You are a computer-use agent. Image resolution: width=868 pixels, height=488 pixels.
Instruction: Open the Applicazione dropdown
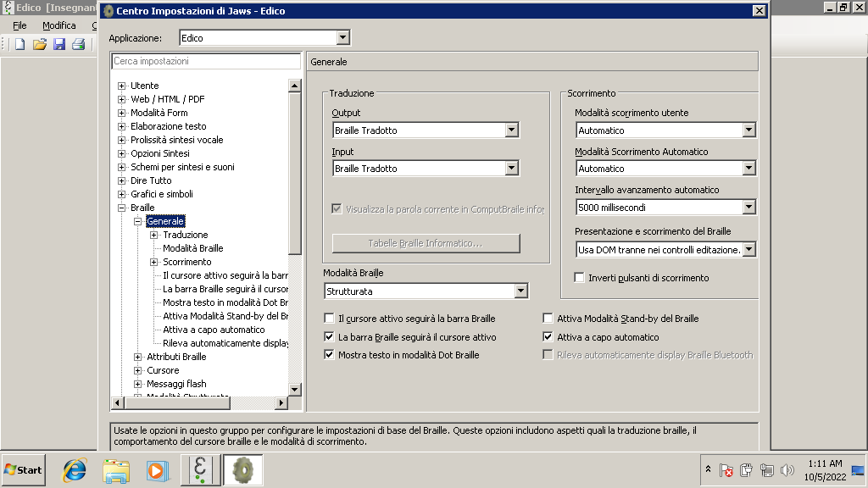[343, 37]
